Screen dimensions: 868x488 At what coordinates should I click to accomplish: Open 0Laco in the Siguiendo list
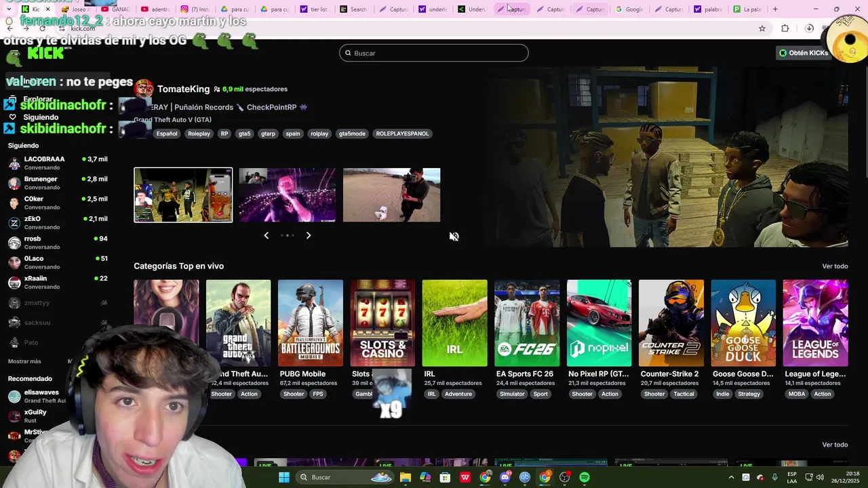tap(58, 262)
